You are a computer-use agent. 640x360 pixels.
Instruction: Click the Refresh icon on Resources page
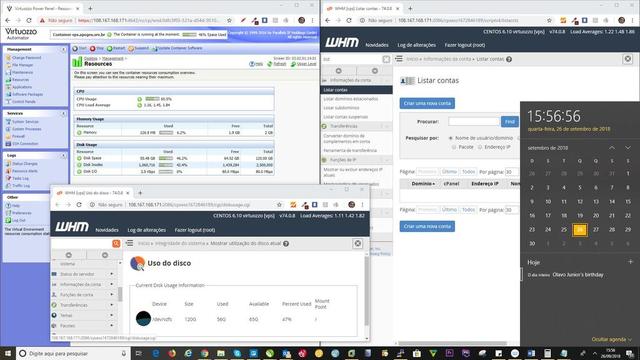tap(270, 64)
